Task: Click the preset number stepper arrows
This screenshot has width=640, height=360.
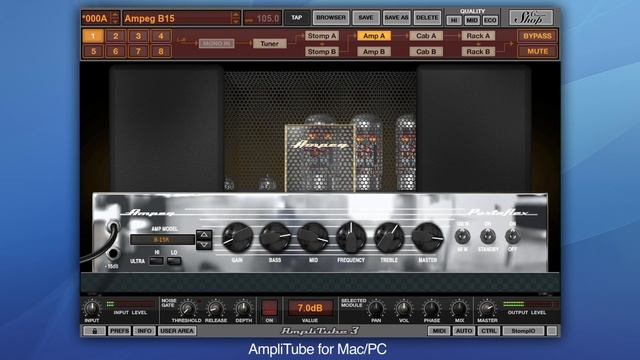Action: coord(115,18)
